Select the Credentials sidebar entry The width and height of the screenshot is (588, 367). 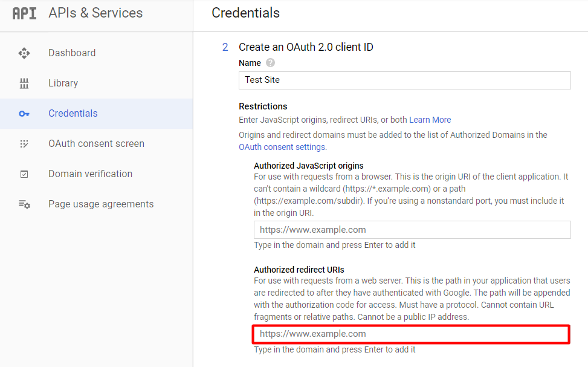coord(73,113)
